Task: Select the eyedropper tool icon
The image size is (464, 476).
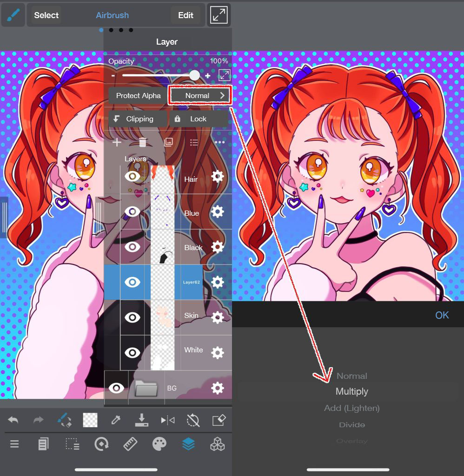Action: (115, 420)
